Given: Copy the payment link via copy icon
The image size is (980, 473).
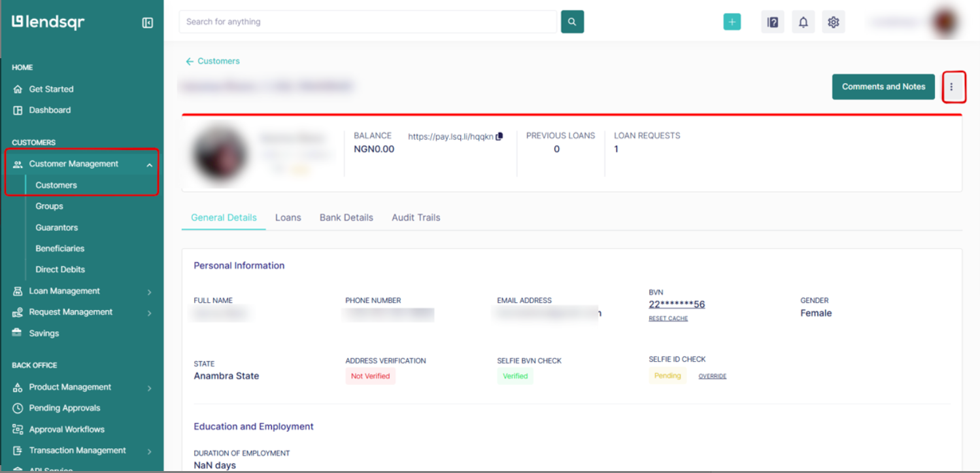Looking at the screenshot, I should pyautogui.click(x=499, y=136).
